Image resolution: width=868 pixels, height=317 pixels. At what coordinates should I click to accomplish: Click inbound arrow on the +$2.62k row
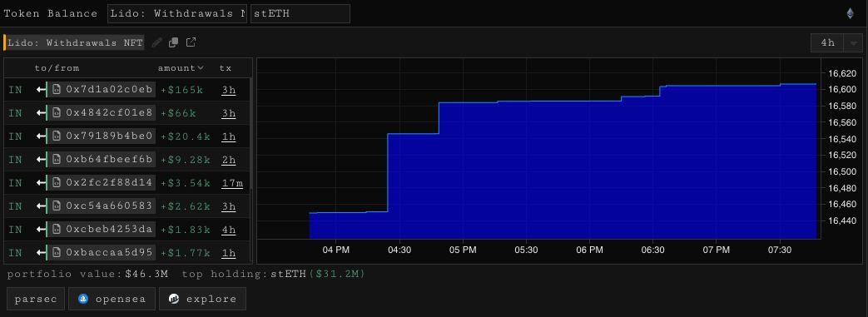[x=41, y=206]
